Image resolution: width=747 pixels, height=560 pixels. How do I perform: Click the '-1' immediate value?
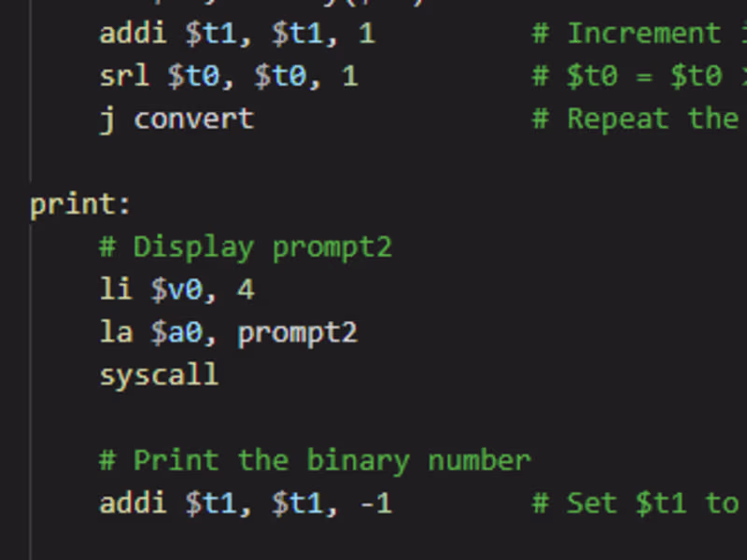(374, 503)
